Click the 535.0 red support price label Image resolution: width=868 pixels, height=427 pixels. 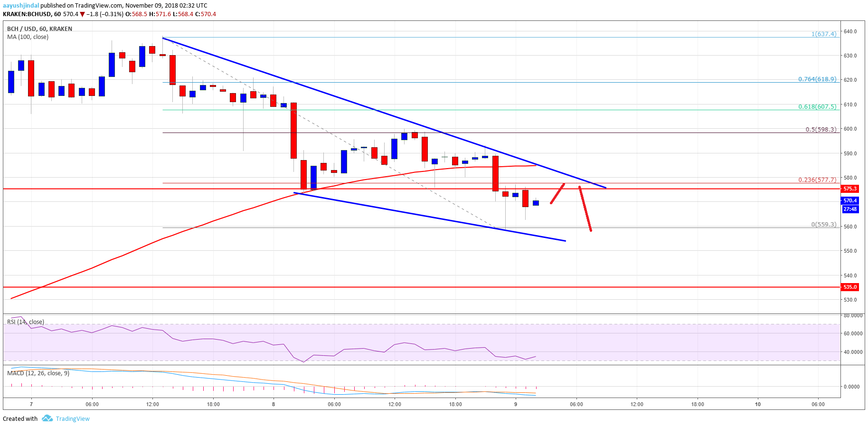pyautogui.click(x=849, y=287)
